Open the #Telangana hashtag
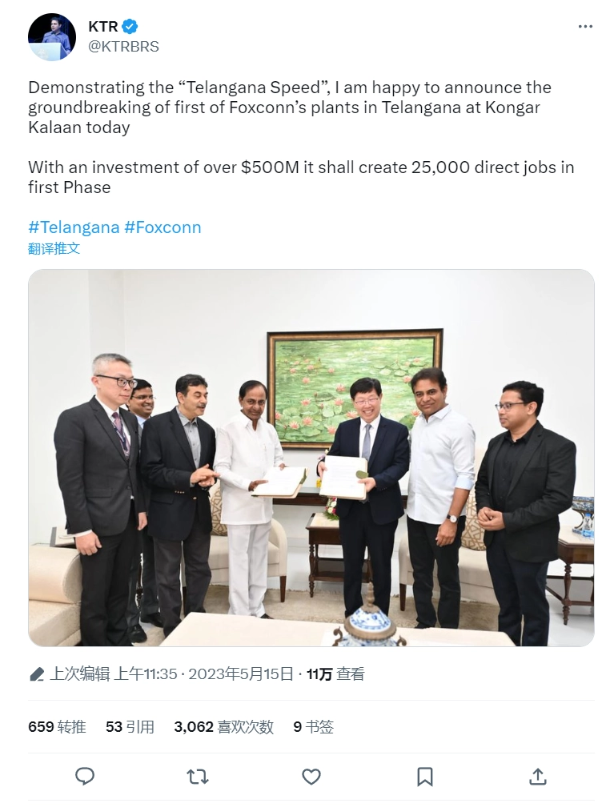 pos(73,227)
